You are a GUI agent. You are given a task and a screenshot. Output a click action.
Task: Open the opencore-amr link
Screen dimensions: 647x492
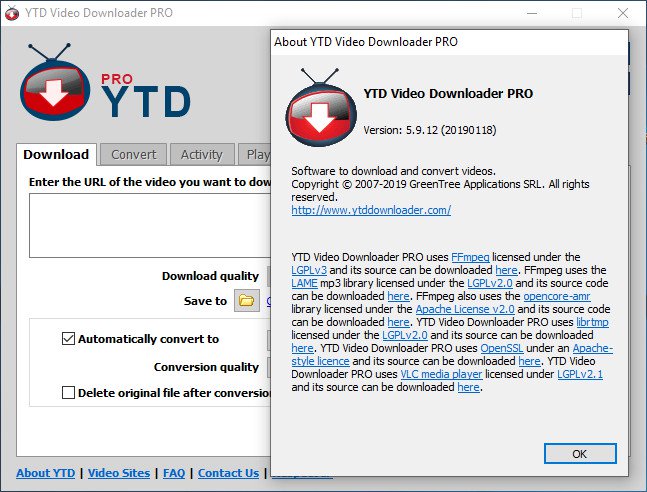[x=557, y=296]
